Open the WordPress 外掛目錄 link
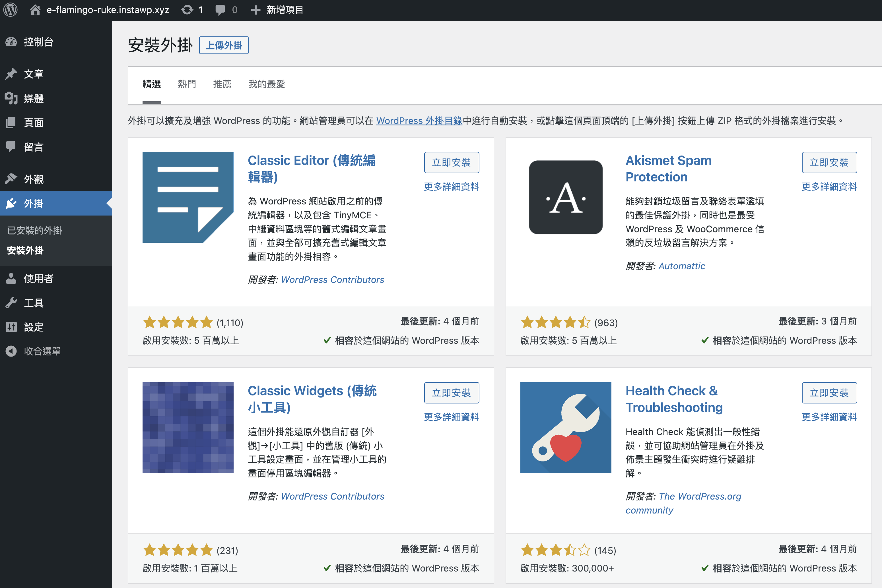 click(x=419, y=121)
